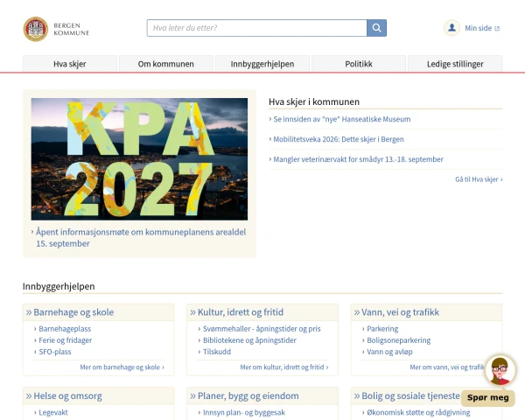Image resolution: width=525 pixels, height=420 pixels.
Task: Open 'Innsyn plan- og byggesak' link
Action: pyautogui.click(x=244, y=413)
